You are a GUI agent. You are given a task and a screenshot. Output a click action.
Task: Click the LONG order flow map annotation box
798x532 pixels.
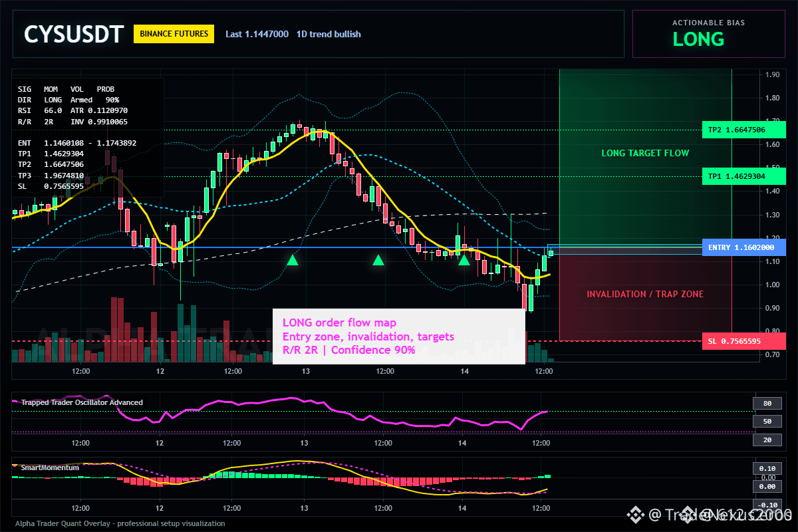[399, 336]
